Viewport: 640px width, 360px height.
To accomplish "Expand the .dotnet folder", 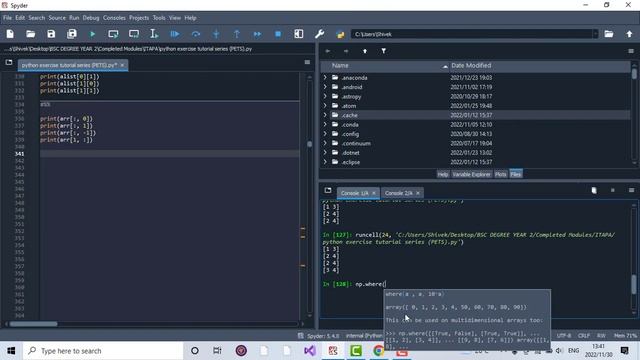I will pyautogui.click(x=325, y=153).
